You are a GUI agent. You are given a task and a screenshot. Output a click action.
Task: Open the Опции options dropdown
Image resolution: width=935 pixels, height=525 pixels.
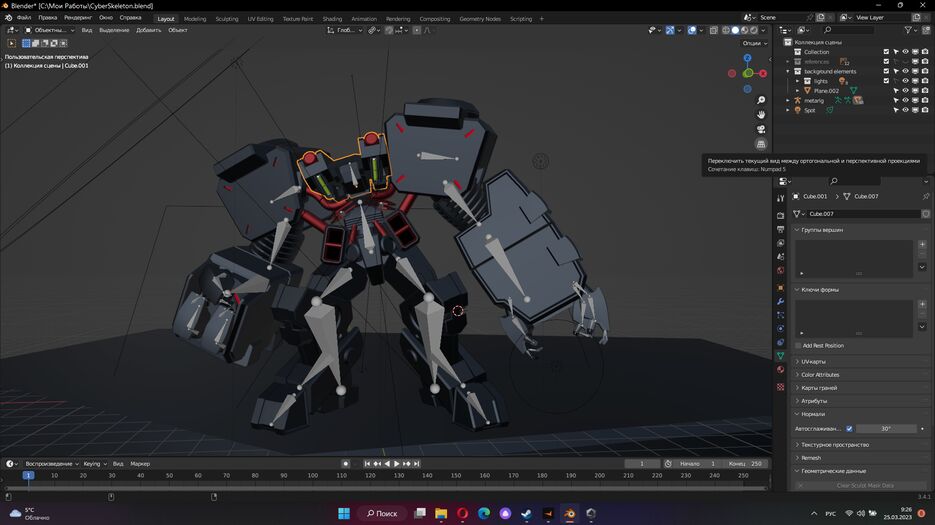pyautogui.click(x=754, y=43)
